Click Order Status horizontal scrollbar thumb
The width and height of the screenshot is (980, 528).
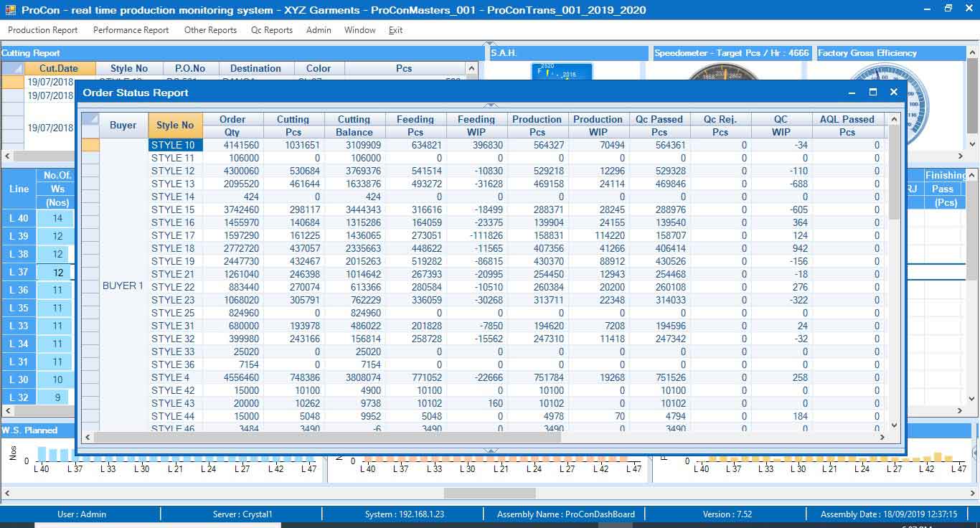pos(327,437)
